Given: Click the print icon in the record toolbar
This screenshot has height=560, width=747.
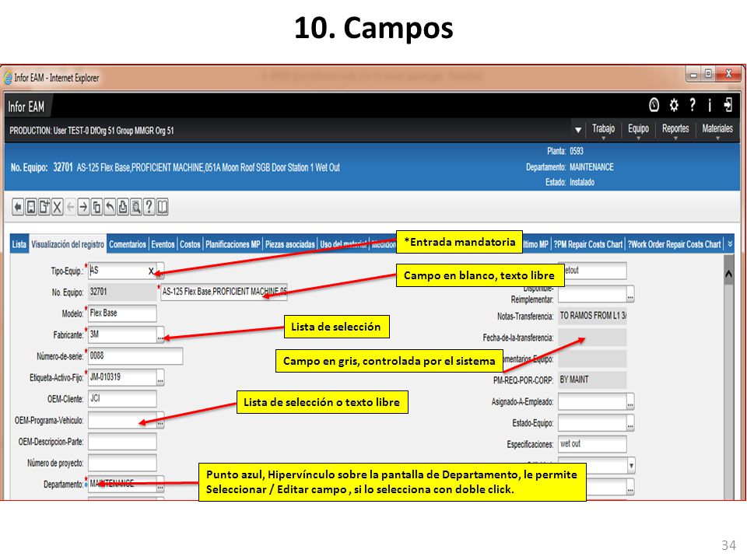Looking at the screenshot, I should [123, 207].
